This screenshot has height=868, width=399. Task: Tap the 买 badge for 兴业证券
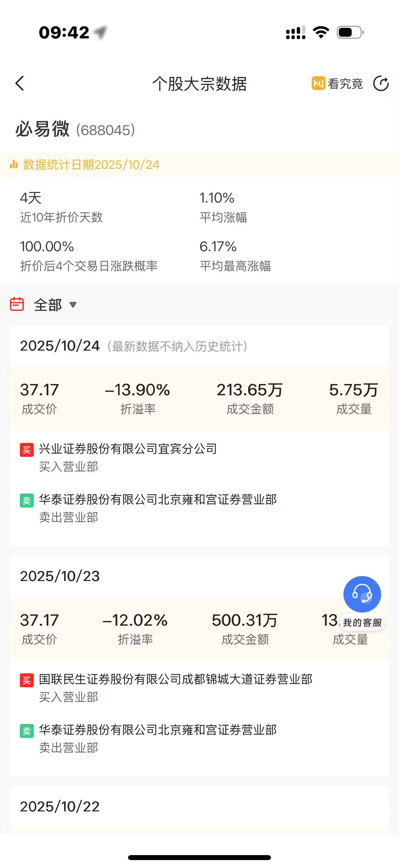point(26,450)
